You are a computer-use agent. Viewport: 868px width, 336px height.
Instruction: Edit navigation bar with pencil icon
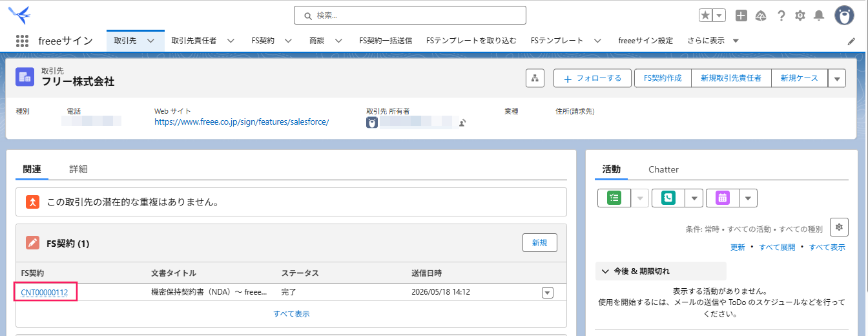[x=851, y=41]
